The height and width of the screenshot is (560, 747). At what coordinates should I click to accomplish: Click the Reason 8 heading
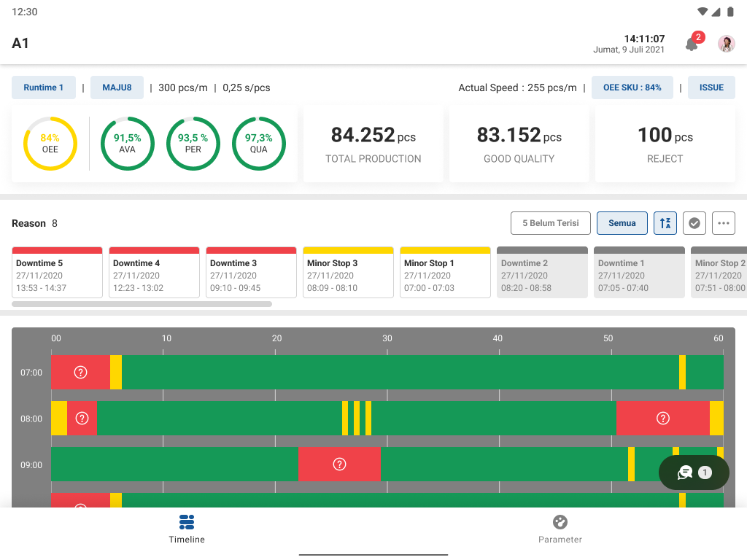point(34,223)
